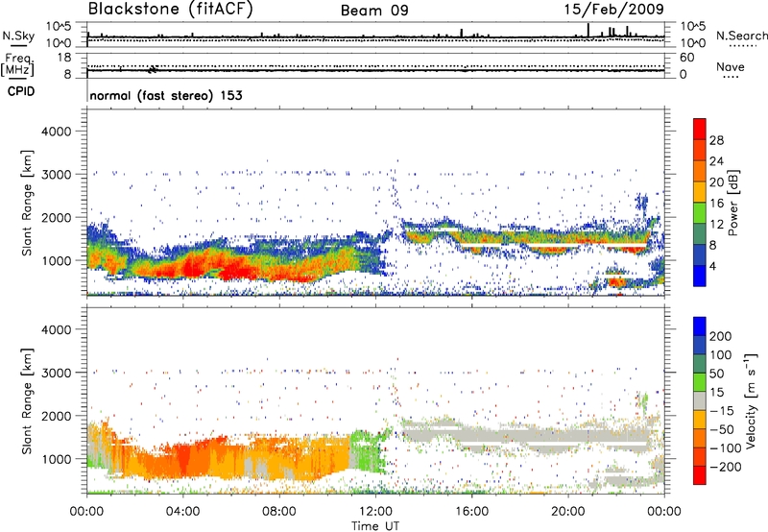Viewport: 768px width, 532px height.
Task: Click the Nave legend label
Action: tap(731, 67)
